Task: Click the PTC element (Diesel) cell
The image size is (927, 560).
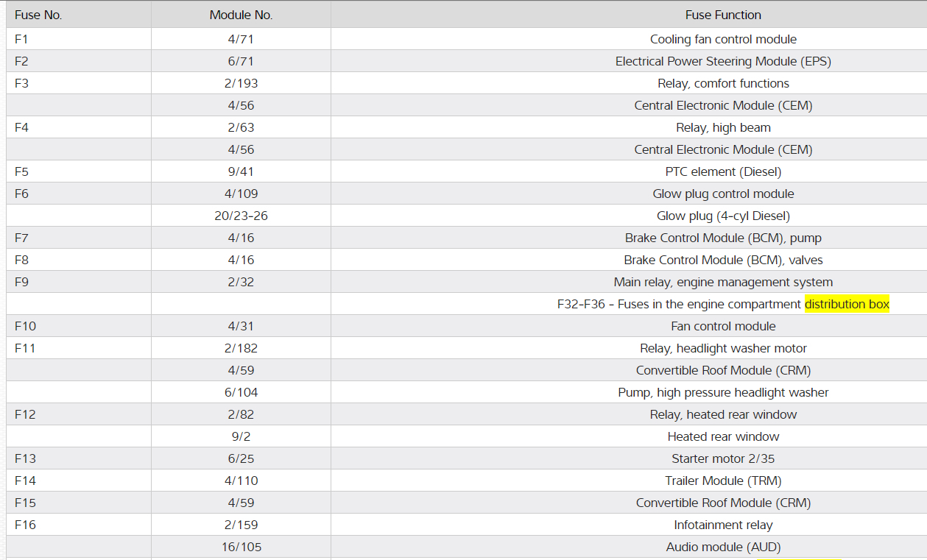Action: [723, 171]
